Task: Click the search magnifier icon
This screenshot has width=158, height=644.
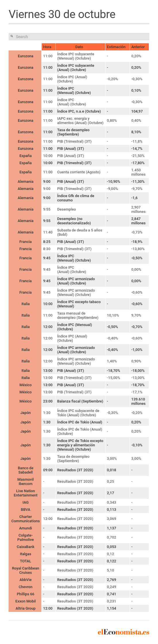Action: click(x=12, y=36)
